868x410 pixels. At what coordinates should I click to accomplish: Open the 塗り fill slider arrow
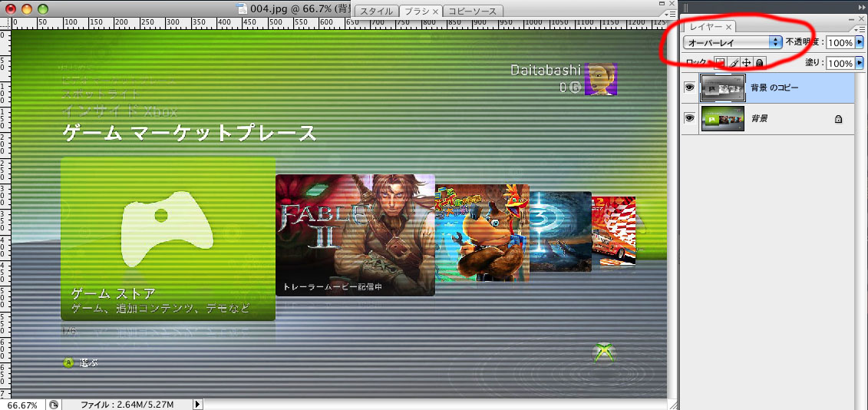[x=860, y=63]
